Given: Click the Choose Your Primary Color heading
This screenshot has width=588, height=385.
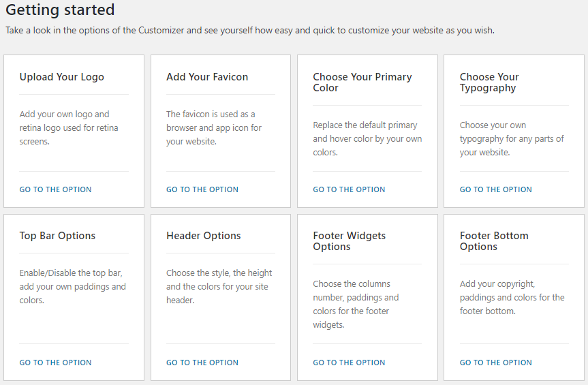Looking at the screenshot, I should click(x=362, y=82).
